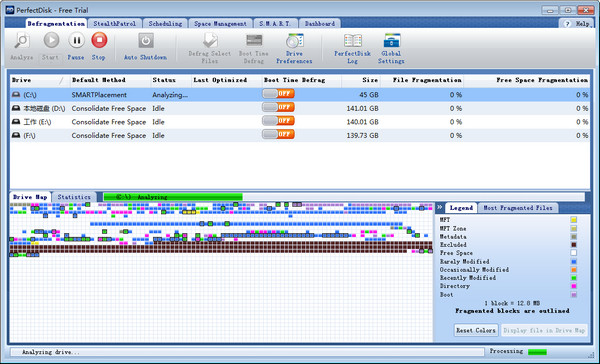This screenshot has width=600, height=364.
Task: Toggle Boot Time Defrag for D:\
Action: (278, 107)
